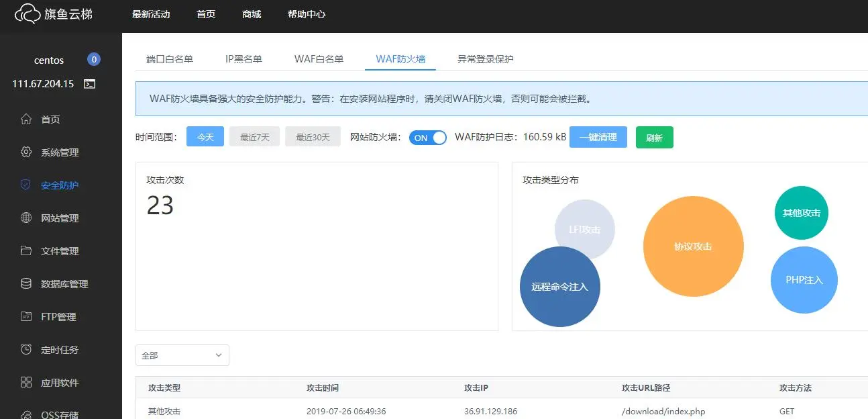The image size is (868, 419).
Task: Open 帮助中心 in the top menu
Action: click(x=307, y=14)
